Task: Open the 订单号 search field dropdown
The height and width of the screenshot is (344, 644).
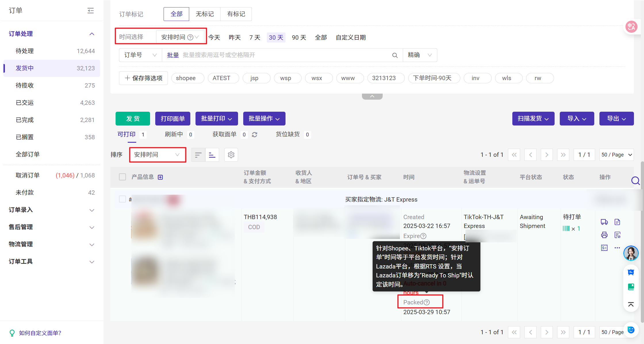Action: click(141, 55)
